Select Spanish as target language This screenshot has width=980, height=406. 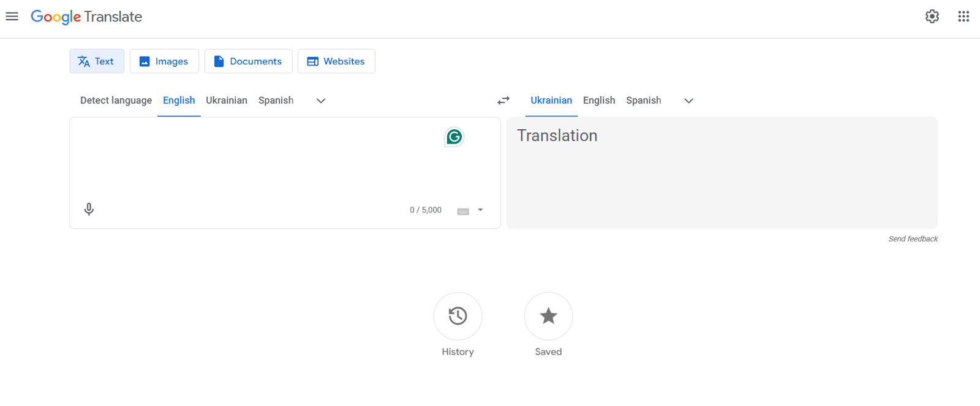644,100
